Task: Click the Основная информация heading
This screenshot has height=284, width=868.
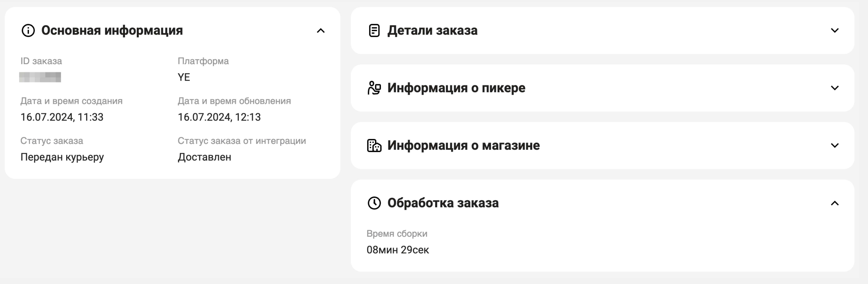Action: pyautogui.click(x=112, y=30)
